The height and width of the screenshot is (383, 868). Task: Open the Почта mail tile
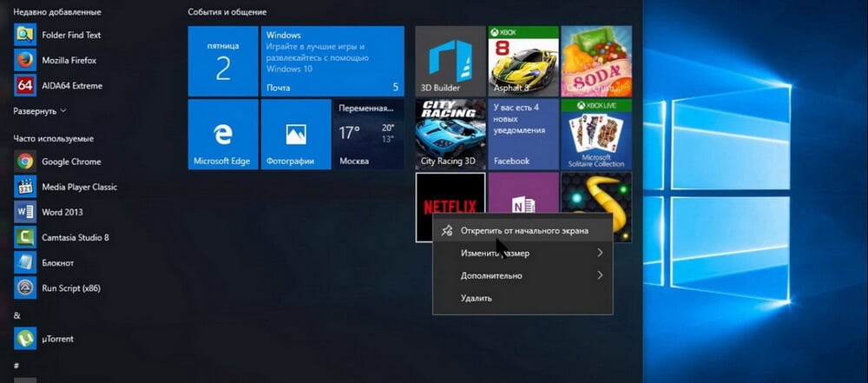(x=332, y=61)
